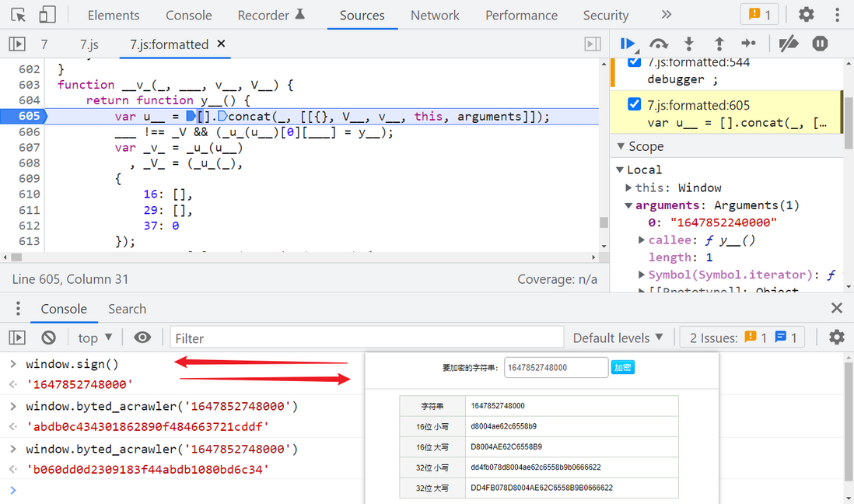Close the console drawer
Screen dimensions: 854x504
click(x=837, y=308)
